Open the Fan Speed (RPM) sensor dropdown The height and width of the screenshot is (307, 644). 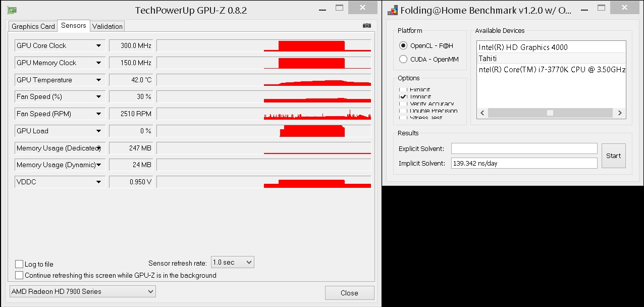pos(99,114)
